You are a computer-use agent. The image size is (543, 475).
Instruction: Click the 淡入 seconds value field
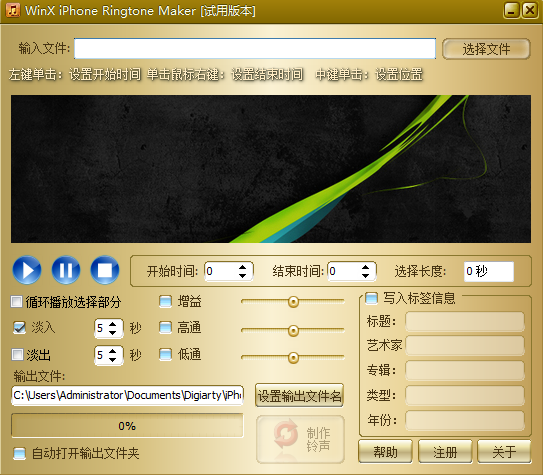coord(101,328)
